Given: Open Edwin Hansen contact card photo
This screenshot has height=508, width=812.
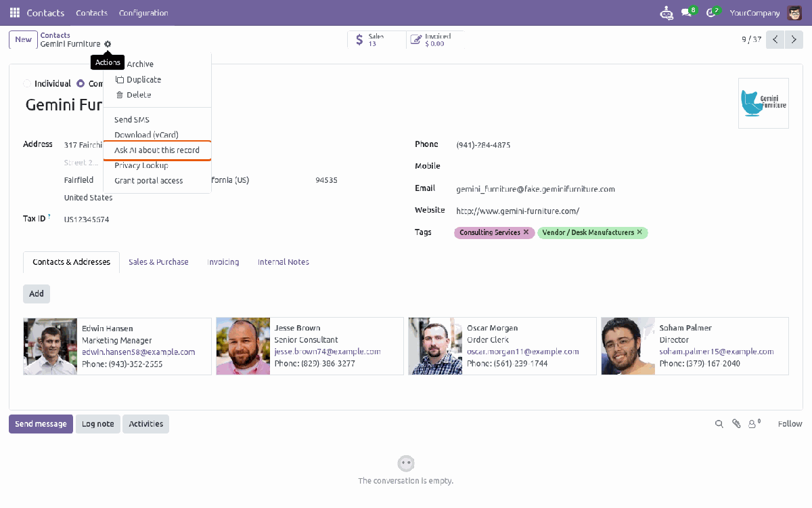Looking at the screenshot, I should (50, 346).
